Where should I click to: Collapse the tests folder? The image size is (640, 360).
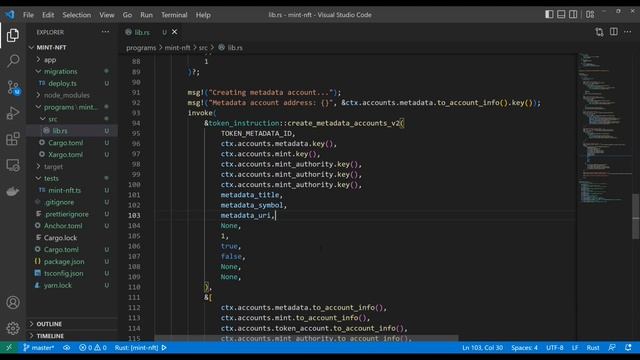pos(51,178)
